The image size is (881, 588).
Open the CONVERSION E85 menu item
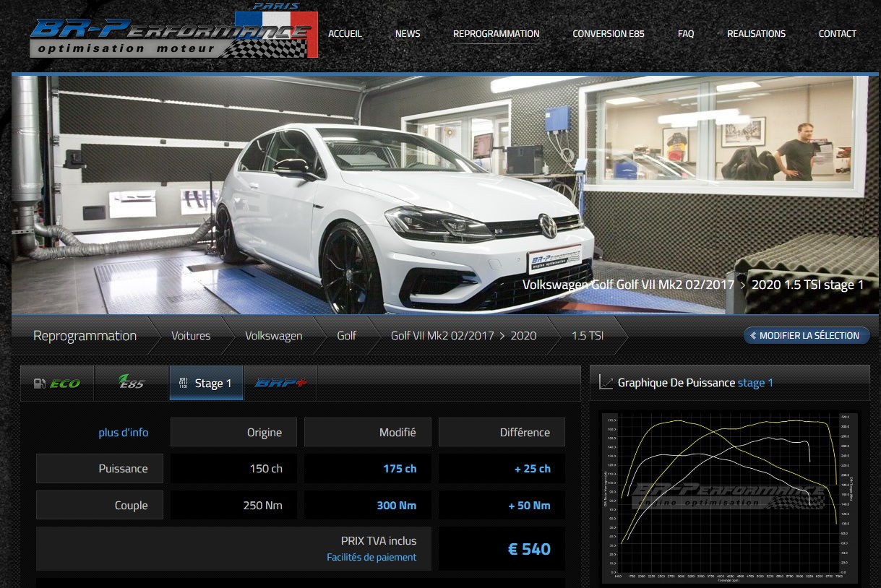pos(609,33)
